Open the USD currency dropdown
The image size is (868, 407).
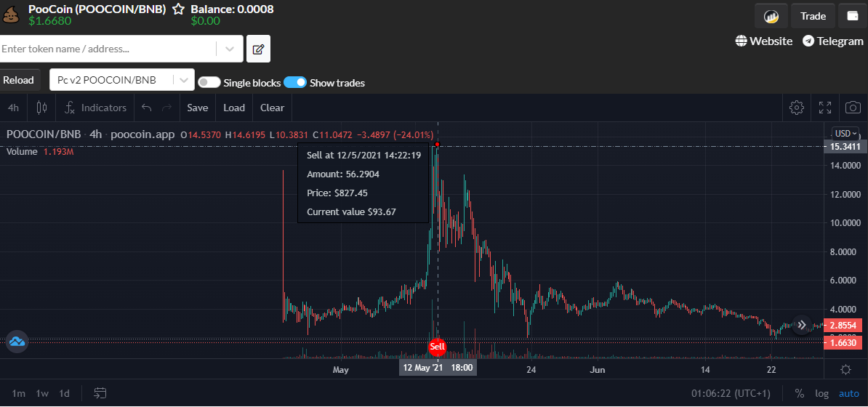pyautogui.click(x=846, y=134)
